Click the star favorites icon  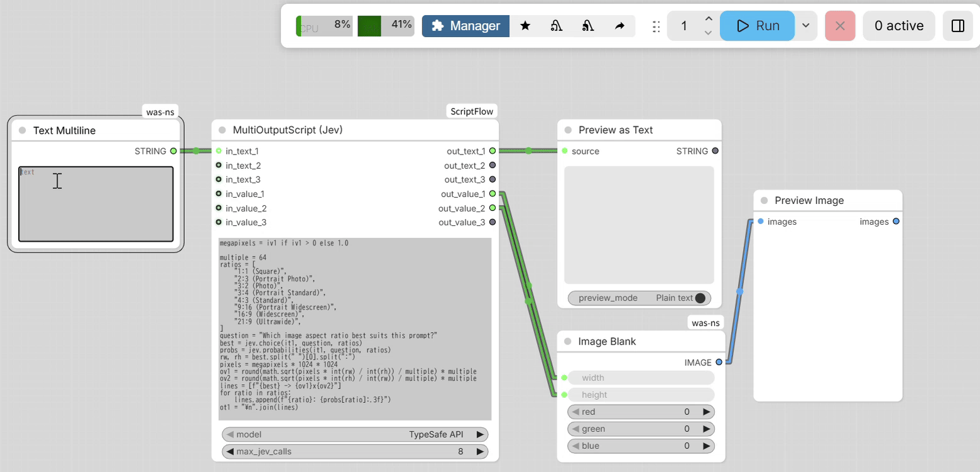coord(526,26)
